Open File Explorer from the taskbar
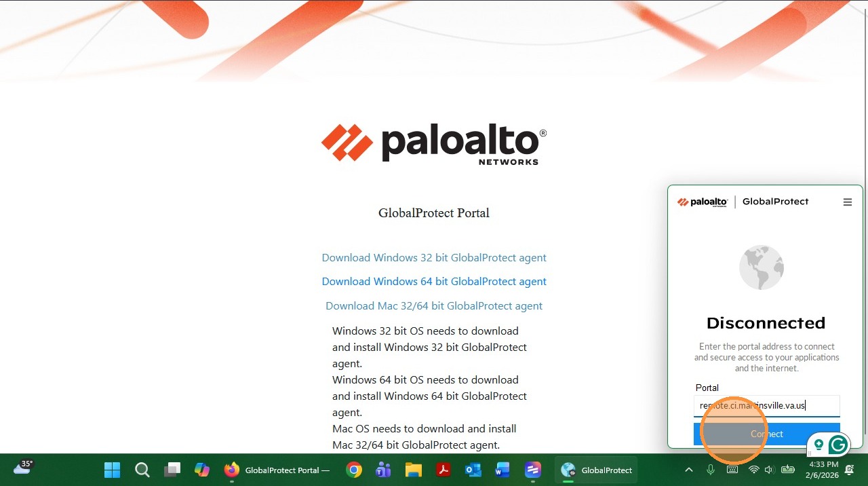Image resolution: width=868 pixels, height=486 pixels. click(x=414, y=470)
